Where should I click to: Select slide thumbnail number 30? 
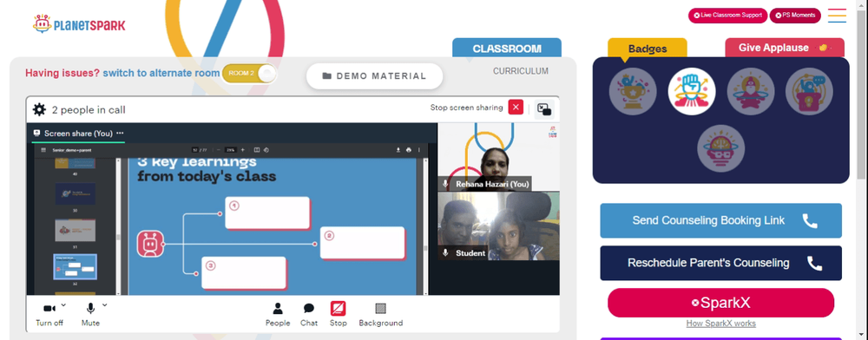pos(75,194)
